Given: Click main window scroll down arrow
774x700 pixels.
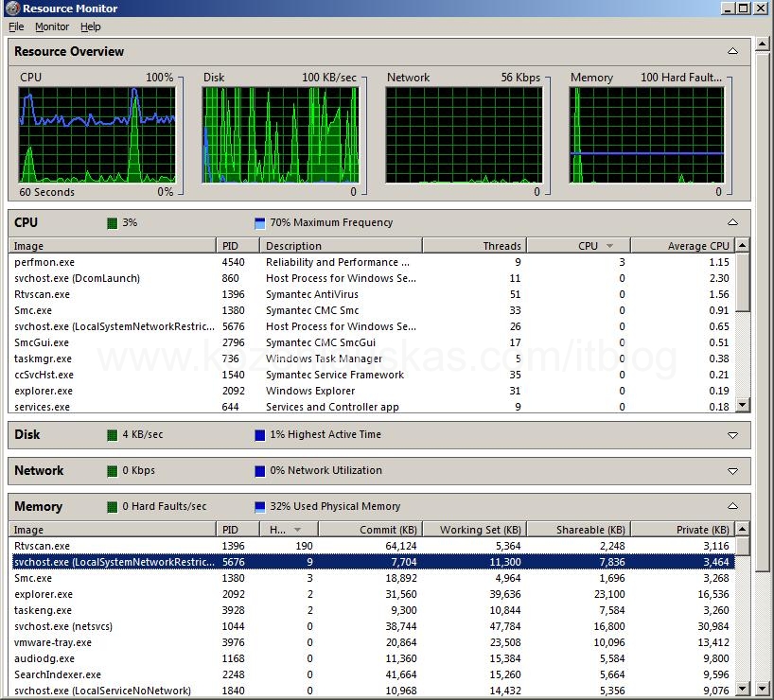Looking at the screenshot, I should coord(762,688).
